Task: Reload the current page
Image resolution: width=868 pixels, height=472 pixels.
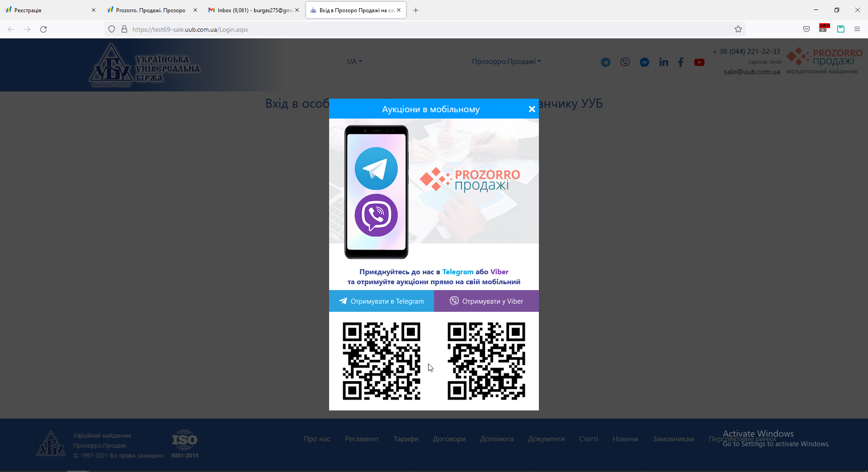Action: [43, 29]
